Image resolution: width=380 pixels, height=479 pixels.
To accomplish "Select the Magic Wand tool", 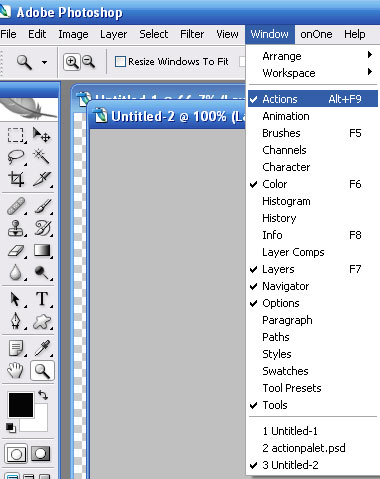I will (42, 157).
